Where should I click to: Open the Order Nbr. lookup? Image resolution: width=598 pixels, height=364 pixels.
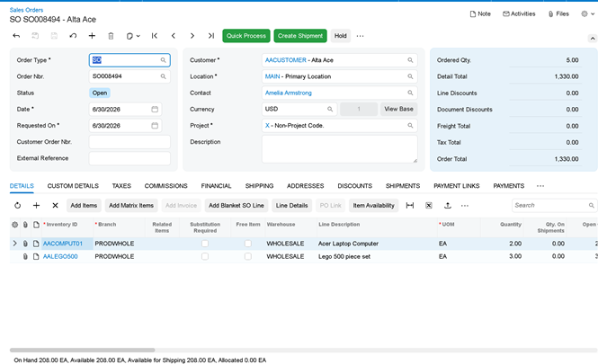point(164,76)
